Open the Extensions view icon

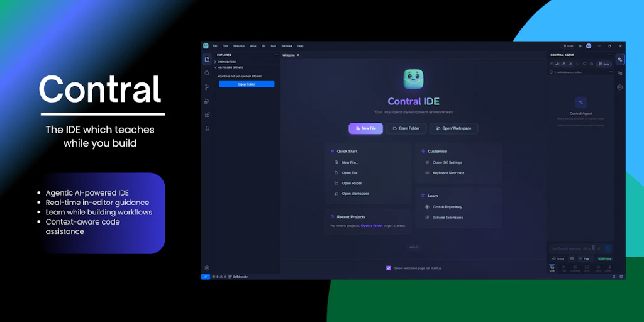pyautogui.click(x=207, y=114)
